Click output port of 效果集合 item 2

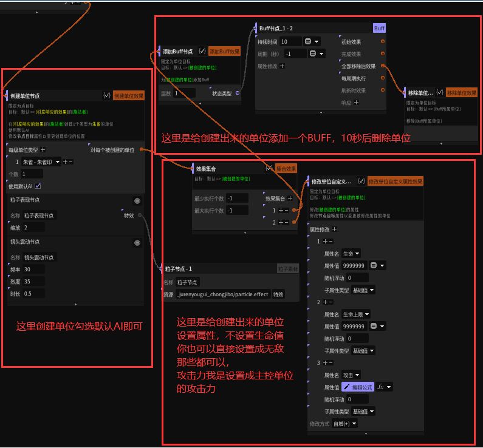(x=294, y=222)
